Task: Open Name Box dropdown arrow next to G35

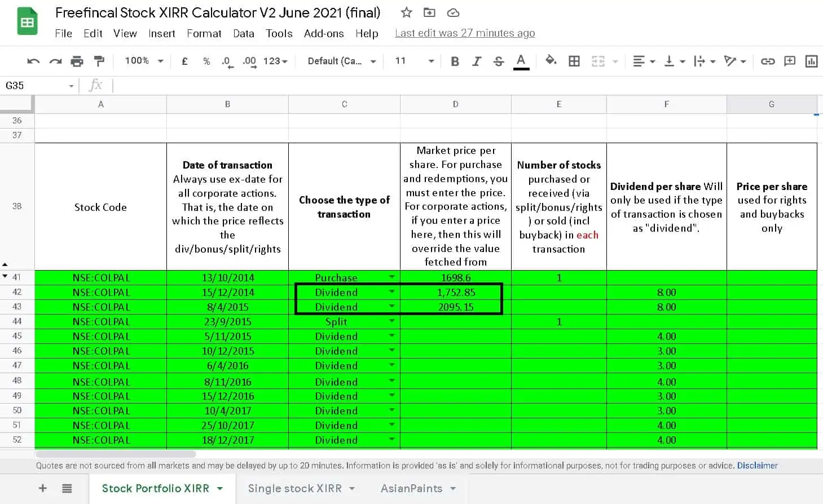Action: (x=71, y=86)
